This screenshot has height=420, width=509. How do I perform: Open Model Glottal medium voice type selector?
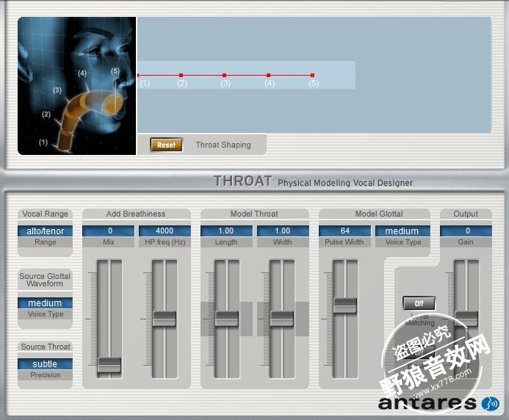coord(402,231)
